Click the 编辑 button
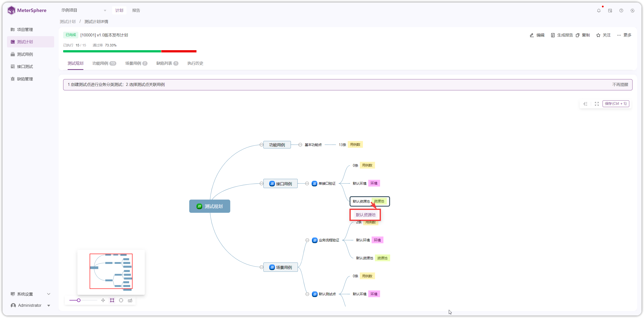644x318 pixels. coord(537,35)
